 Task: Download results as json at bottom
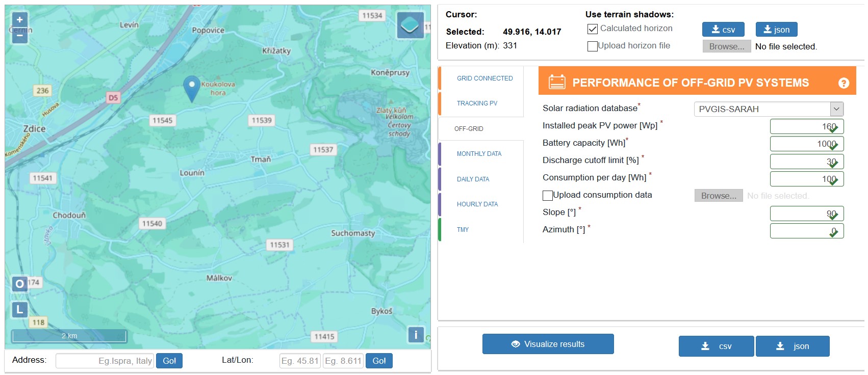(x=792, y=346)
